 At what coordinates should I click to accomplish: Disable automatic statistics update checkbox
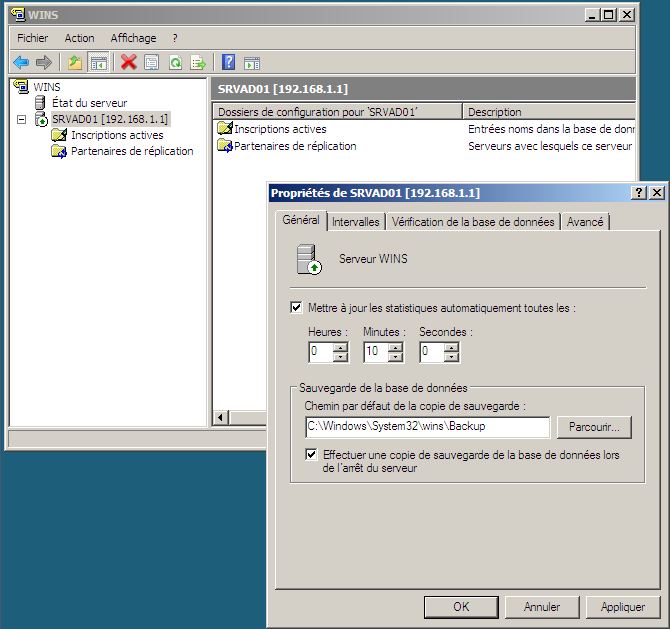coord(296,308)
